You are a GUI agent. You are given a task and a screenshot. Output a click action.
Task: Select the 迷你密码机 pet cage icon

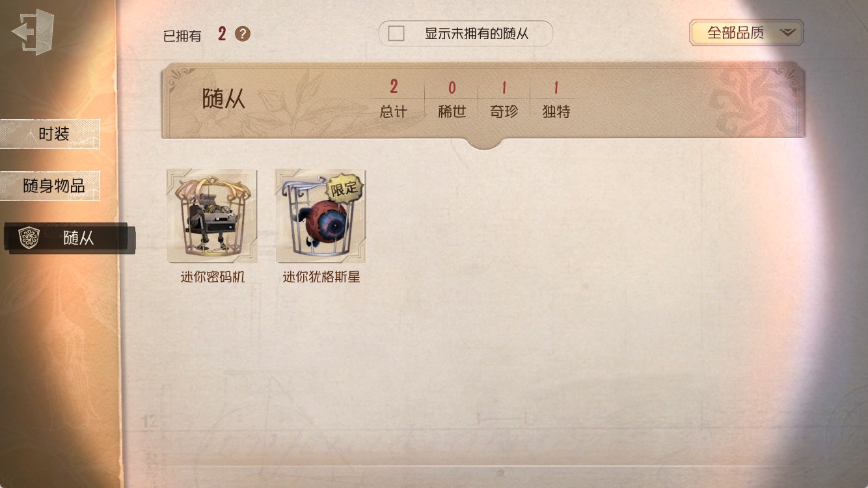(212, 216)
